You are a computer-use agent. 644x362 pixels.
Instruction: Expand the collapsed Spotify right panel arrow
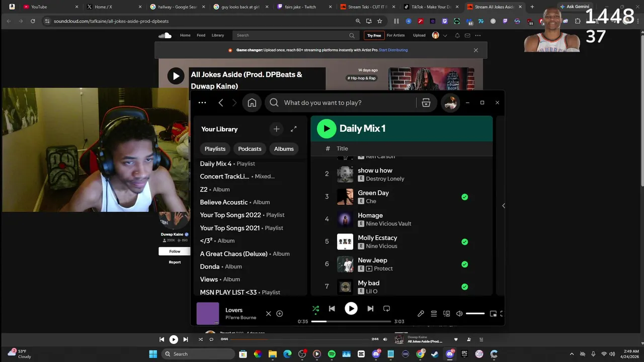pos(504,206)
